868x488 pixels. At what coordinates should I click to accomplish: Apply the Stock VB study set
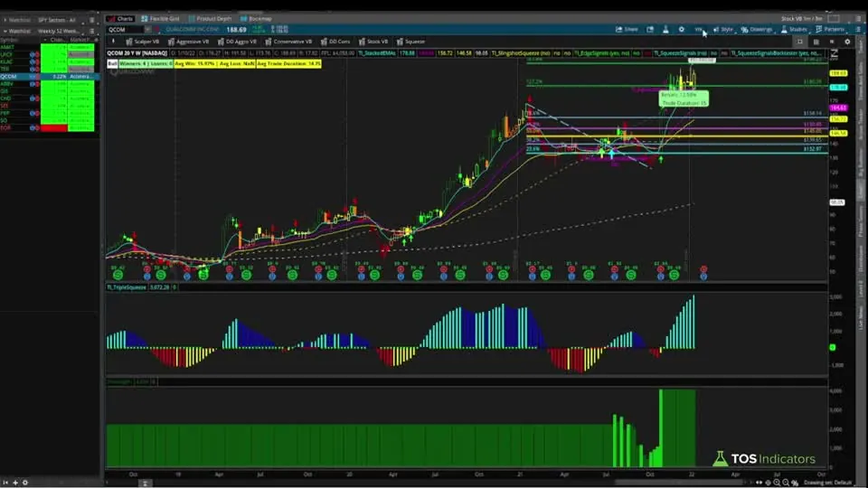[x=373, y=42]
